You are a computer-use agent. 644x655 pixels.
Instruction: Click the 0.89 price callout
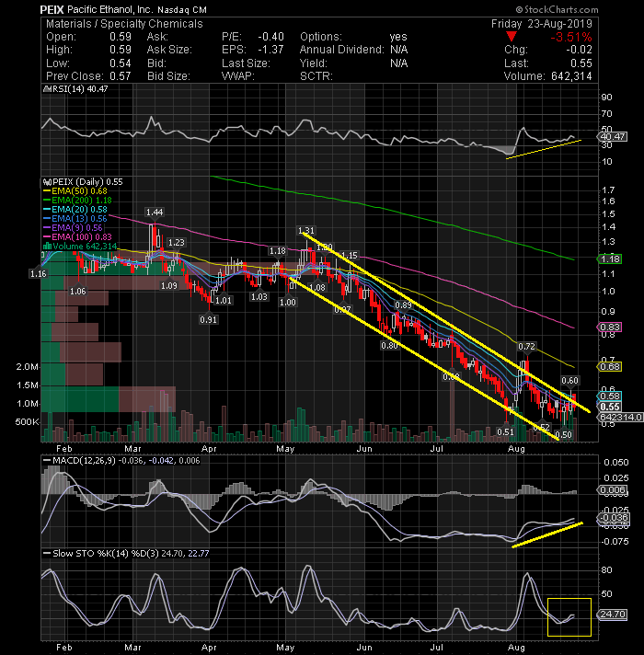[403, 305]
